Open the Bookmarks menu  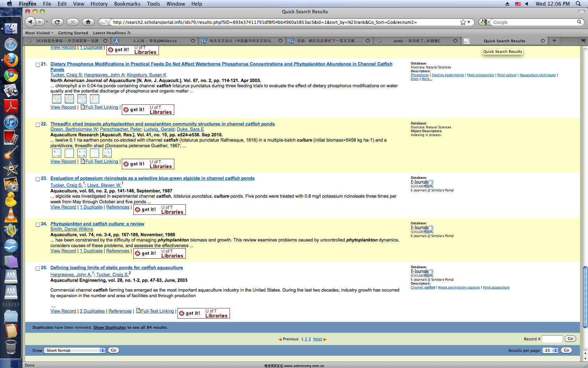tap(127, 4)
